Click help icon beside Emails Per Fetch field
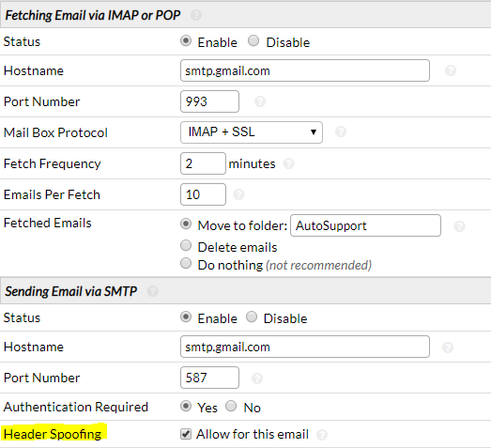This screenshot has height=448, width=491. pyautogui.click(x=238, y=194)
